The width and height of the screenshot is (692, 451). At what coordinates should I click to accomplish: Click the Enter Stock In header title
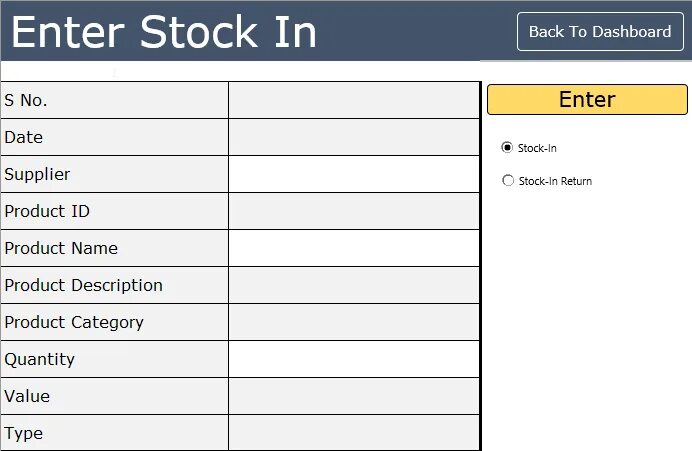pos(164,32)
